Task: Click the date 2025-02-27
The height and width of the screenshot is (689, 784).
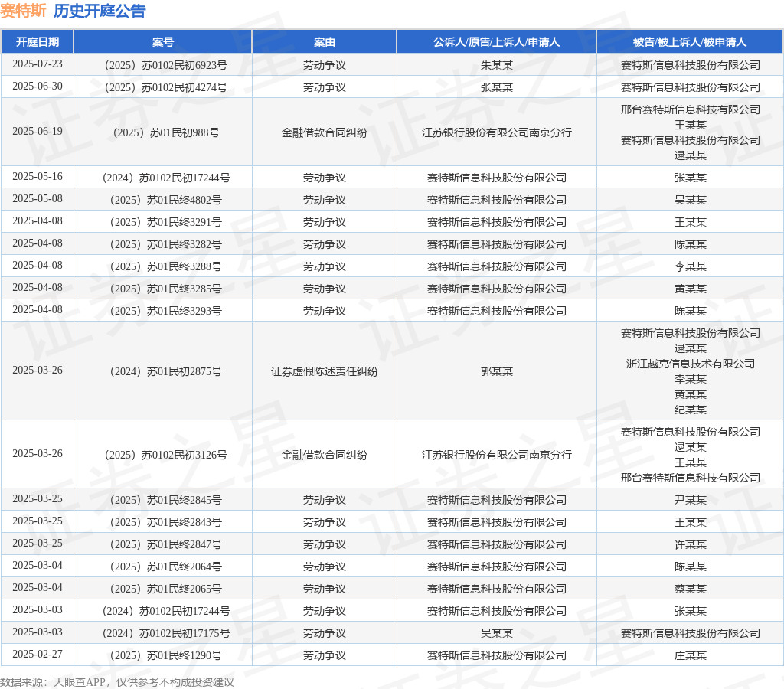Action: (38, 654)
